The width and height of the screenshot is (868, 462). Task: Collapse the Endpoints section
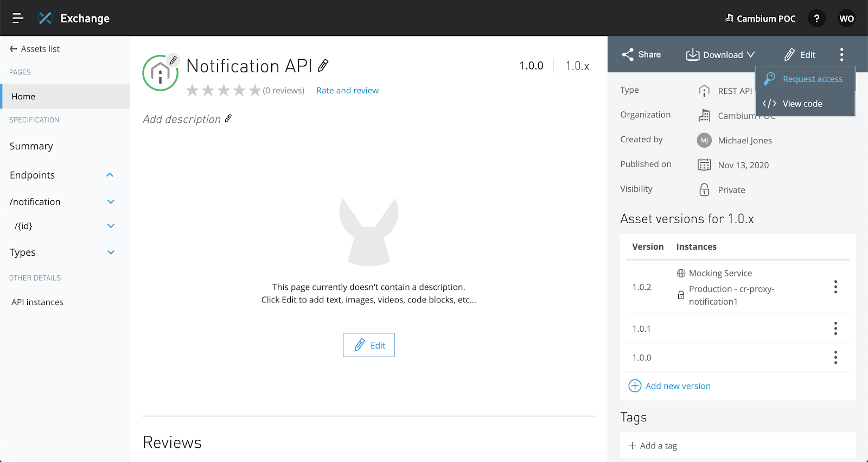click(110, 175)
